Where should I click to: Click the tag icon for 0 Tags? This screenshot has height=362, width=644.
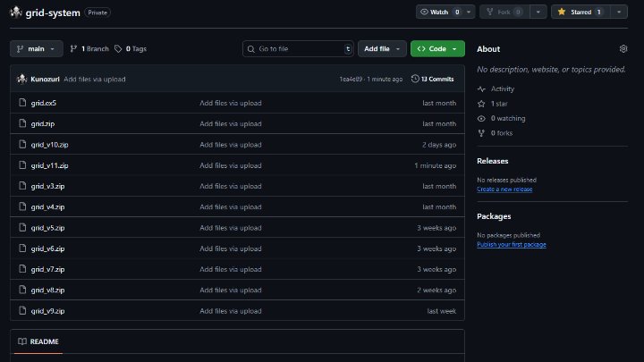(x=118, y=49)
